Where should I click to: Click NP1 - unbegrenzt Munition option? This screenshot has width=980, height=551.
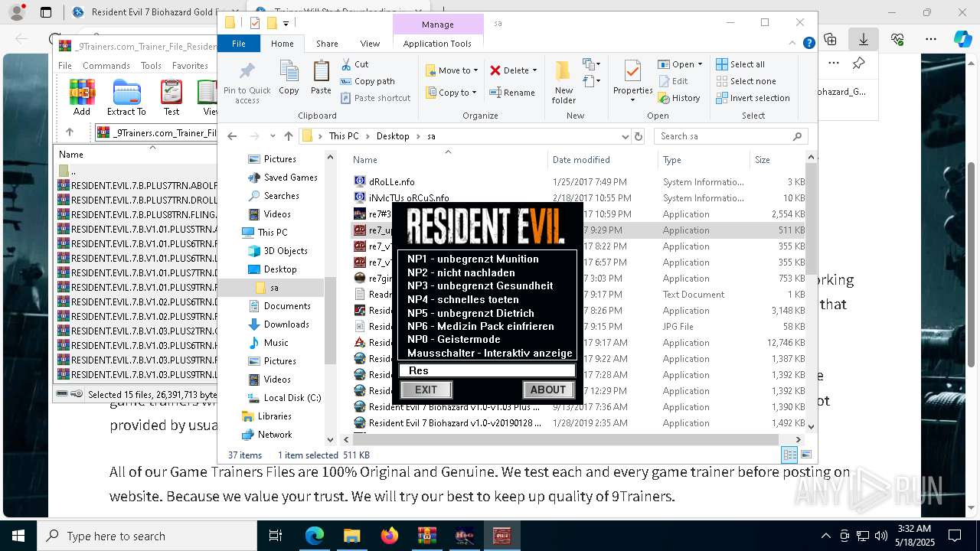pos(473,259)
